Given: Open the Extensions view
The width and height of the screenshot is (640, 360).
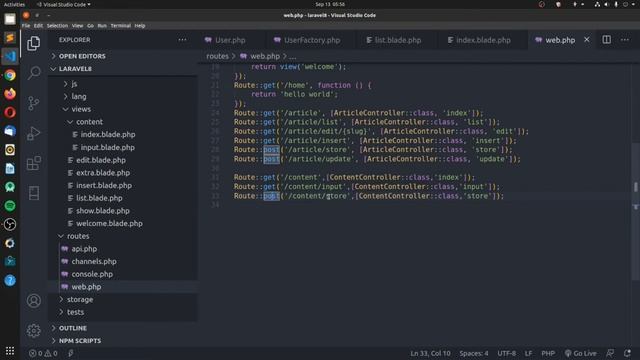Looking at the screenshot, I should coord(33,163).
